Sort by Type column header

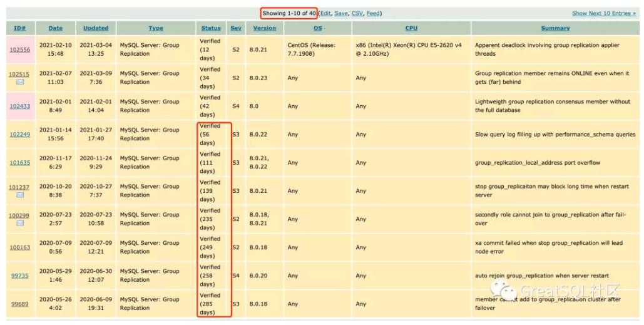coord(156,28)
